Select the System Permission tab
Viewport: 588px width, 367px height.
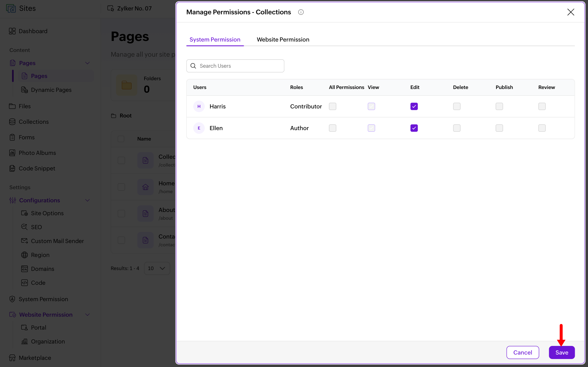coord(215,39)
